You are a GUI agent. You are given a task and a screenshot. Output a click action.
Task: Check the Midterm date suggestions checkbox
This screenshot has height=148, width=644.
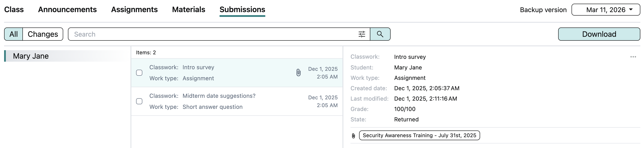coord(139,101)
